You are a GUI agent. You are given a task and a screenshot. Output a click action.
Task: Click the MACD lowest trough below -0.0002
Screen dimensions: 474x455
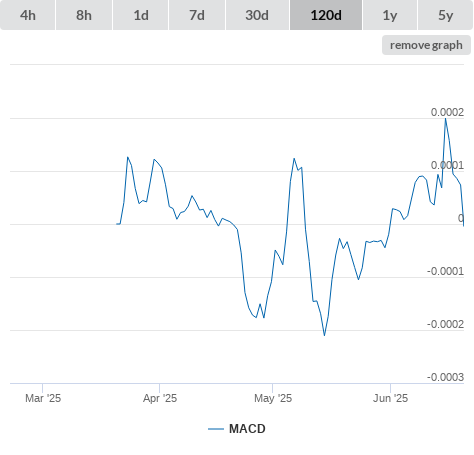click(324, 335)
